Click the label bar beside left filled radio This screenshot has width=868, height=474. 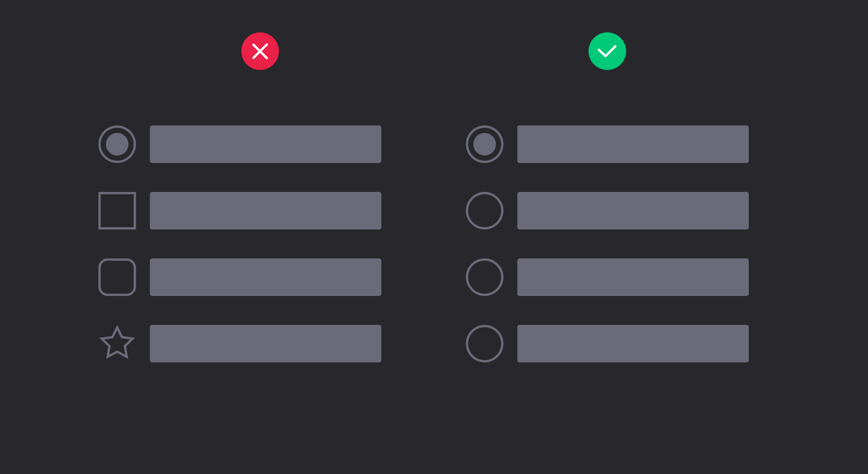click(265, 144)
